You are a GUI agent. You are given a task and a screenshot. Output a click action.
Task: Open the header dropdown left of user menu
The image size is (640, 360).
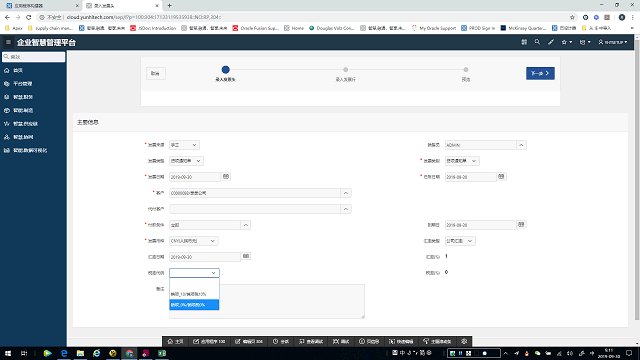pyautogui.click(x=584, y=42)
